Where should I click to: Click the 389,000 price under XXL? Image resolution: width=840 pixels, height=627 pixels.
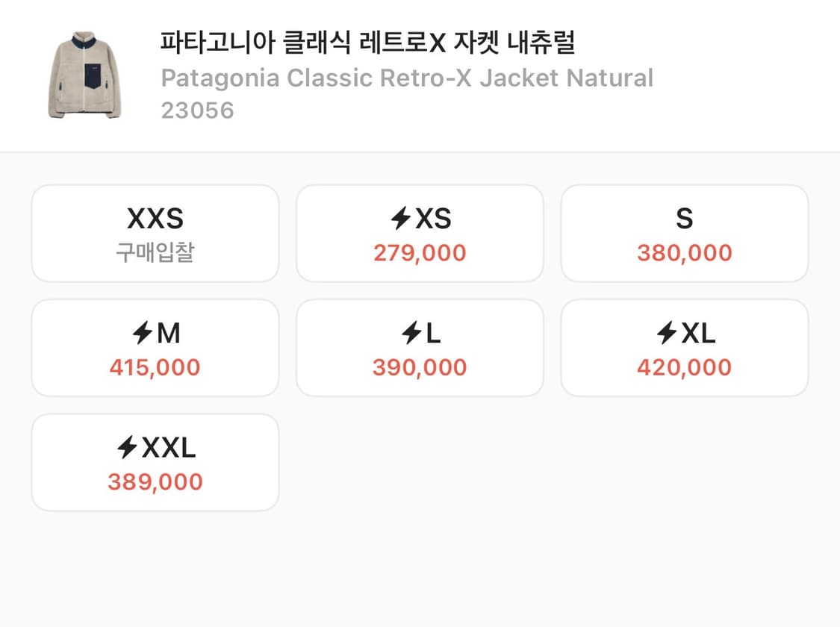pos(155,481)
